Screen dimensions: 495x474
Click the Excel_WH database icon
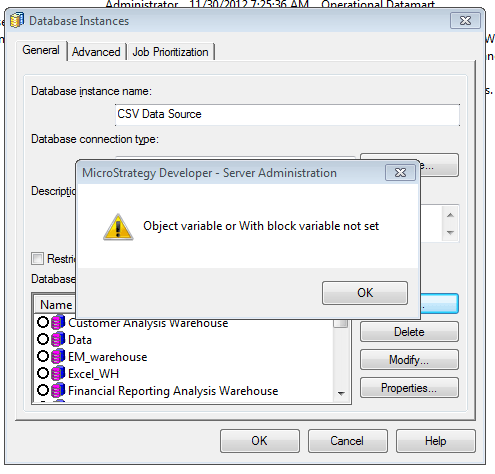pos(58,373)
